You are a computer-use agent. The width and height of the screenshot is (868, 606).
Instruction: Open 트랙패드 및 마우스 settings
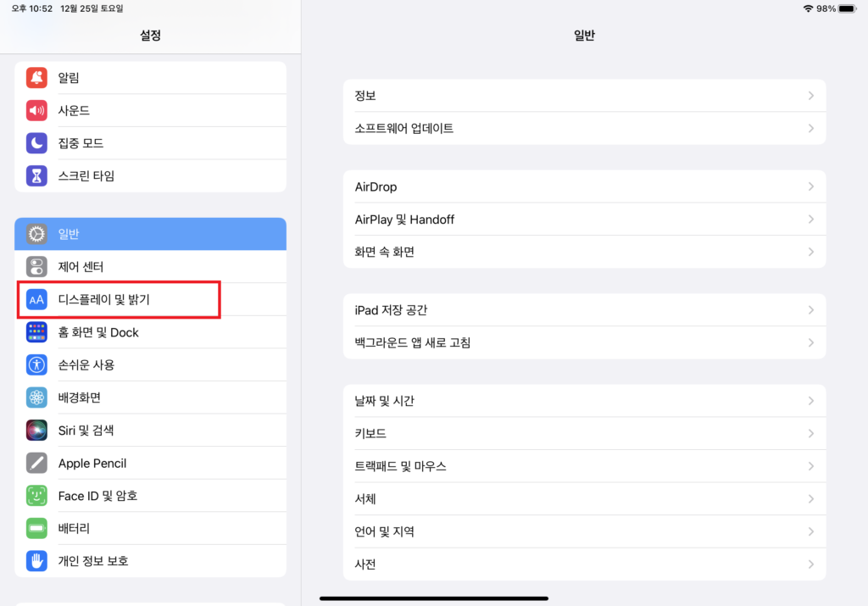585,466
